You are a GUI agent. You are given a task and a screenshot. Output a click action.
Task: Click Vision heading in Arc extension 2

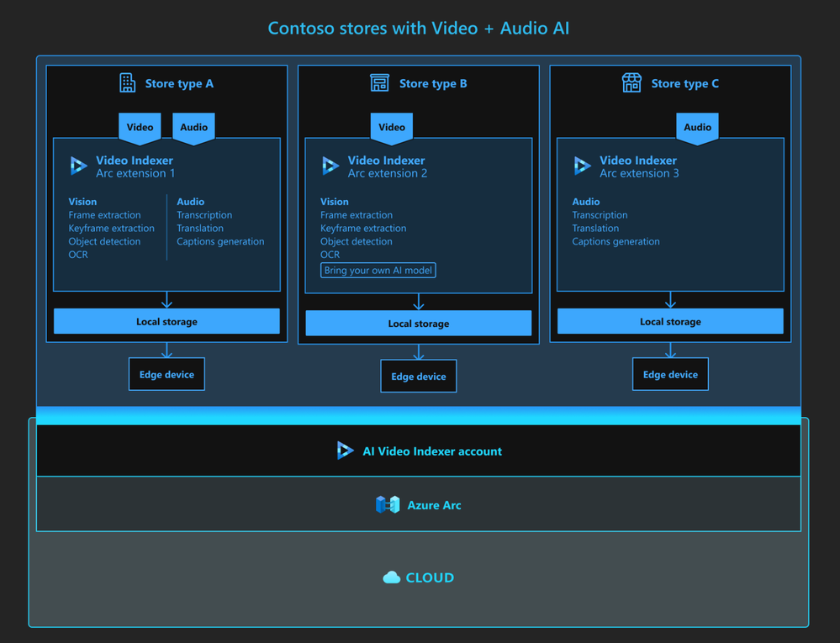coord(335,202)
